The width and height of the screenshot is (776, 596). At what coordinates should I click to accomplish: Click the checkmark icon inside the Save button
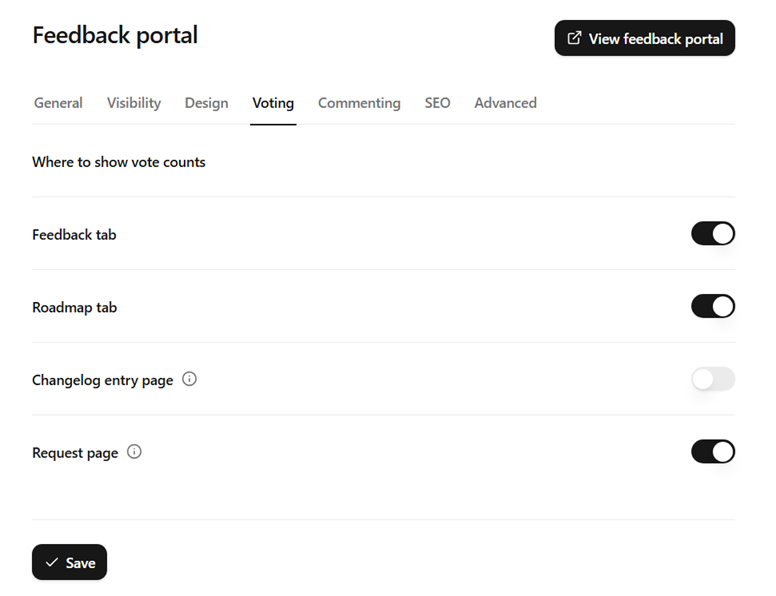click(x=52, y=563)
